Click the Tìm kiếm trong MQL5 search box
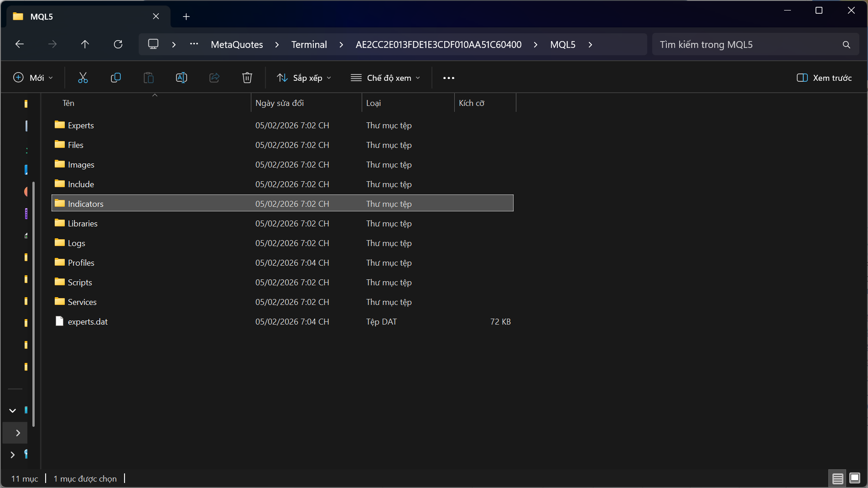 755,45
